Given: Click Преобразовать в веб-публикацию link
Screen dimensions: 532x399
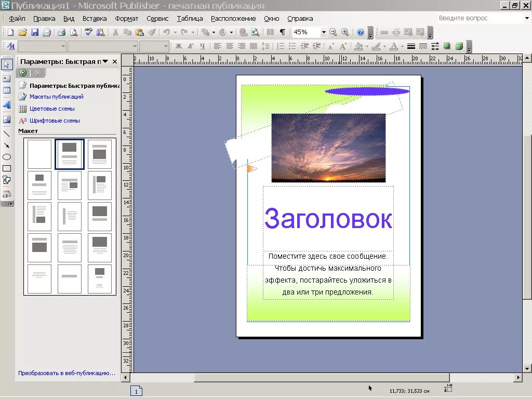Looking at the screenshot, I should tap(66, 373).
